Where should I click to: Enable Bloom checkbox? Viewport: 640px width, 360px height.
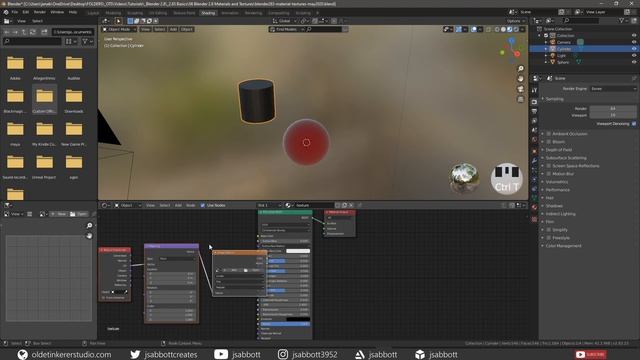click(549, 142)
